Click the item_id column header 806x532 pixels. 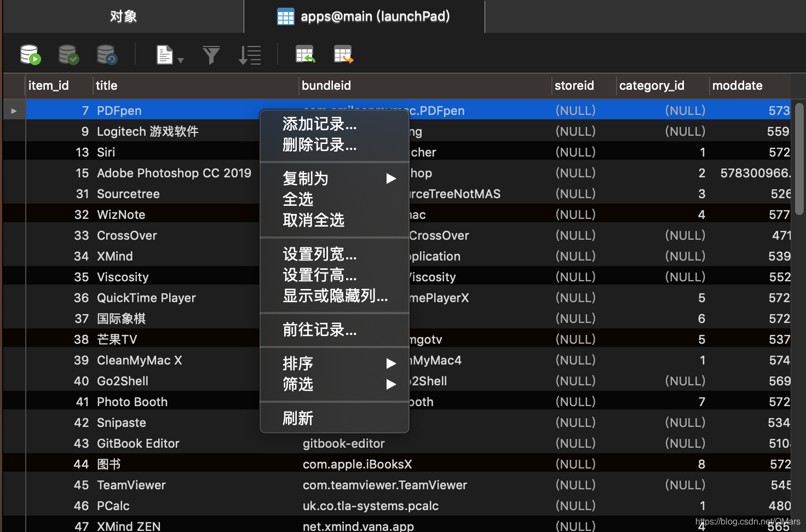click(x=59, y=85)
